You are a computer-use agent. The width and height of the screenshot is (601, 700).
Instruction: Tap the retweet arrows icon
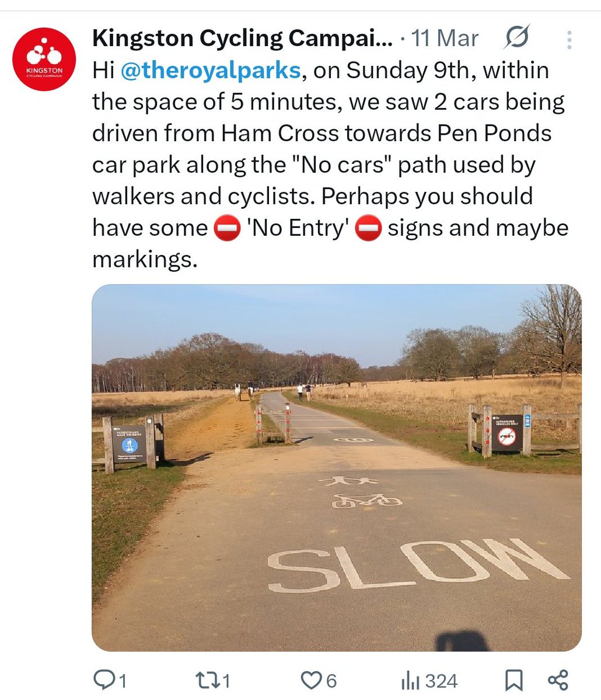(207, 680)
